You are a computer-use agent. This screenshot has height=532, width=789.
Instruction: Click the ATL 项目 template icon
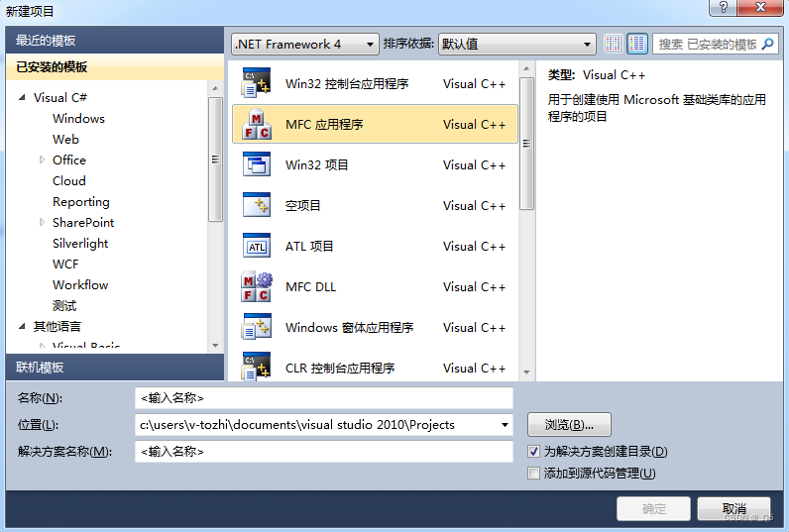[x=257, y=246]
